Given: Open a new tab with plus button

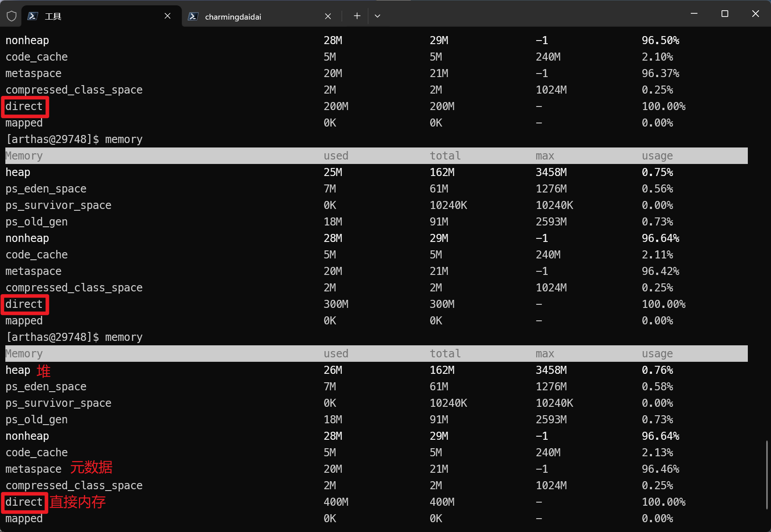Looking at the screenshot, I should 357,16.
